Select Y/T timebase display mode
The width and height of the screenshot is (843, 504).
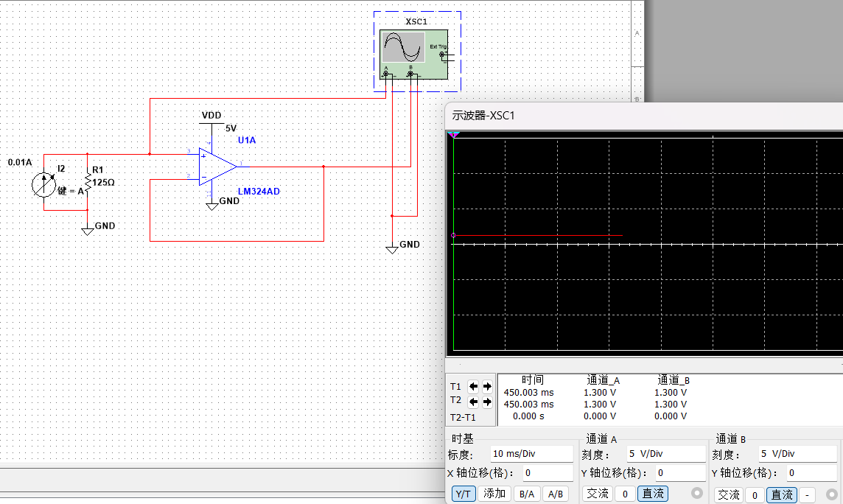463,494
